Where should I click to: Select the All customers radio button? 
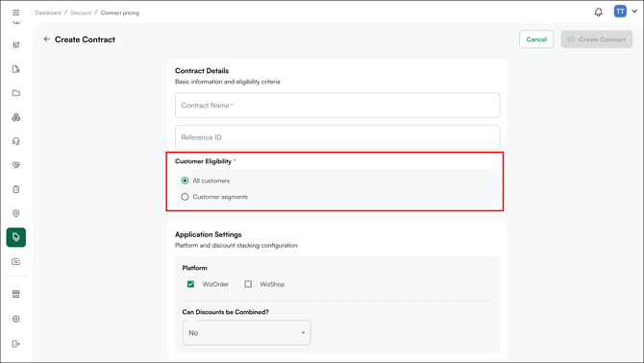tap(185, 181)
